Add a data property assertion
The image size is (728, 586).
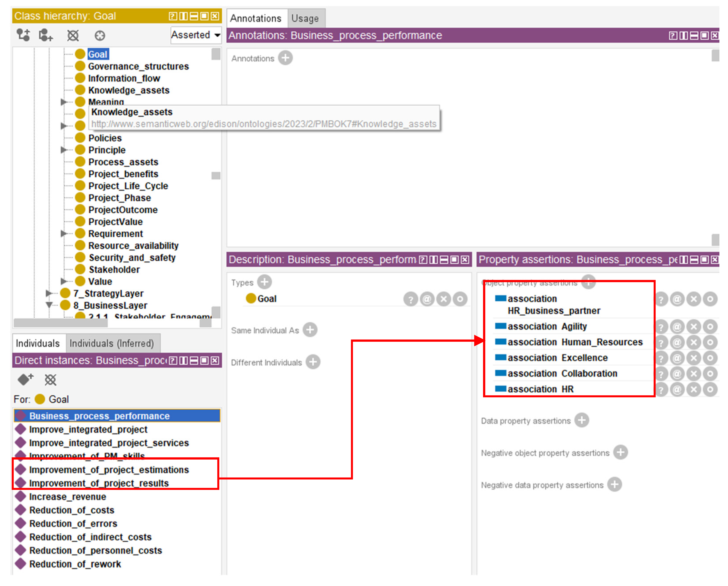coord(582,420)
